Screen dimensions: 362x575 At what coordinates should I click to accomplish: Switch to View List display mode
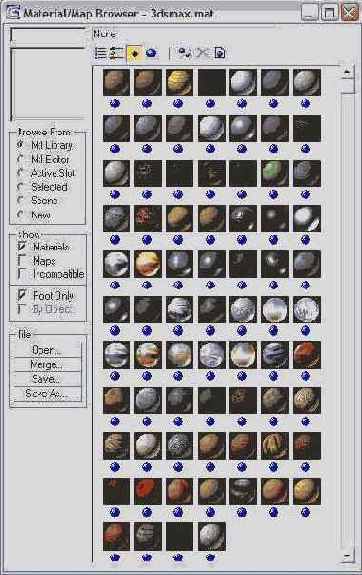[100, 53]
